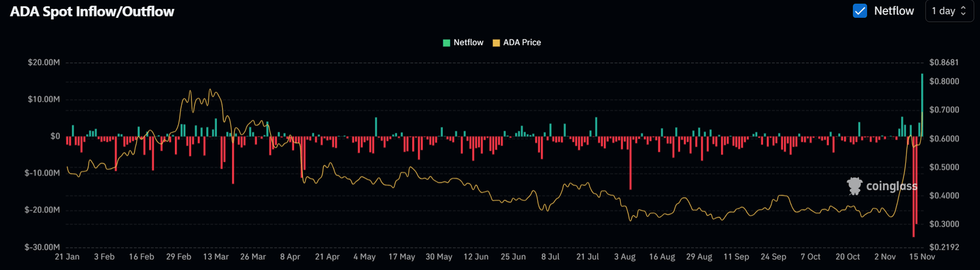Click the $0.4000 price axis label

tap(944, 196)
